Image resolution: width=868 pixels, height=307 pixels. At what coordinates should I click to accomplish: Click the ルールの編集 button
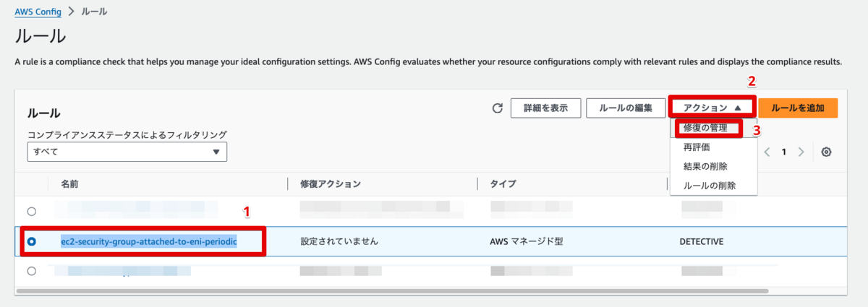(626, 108)
